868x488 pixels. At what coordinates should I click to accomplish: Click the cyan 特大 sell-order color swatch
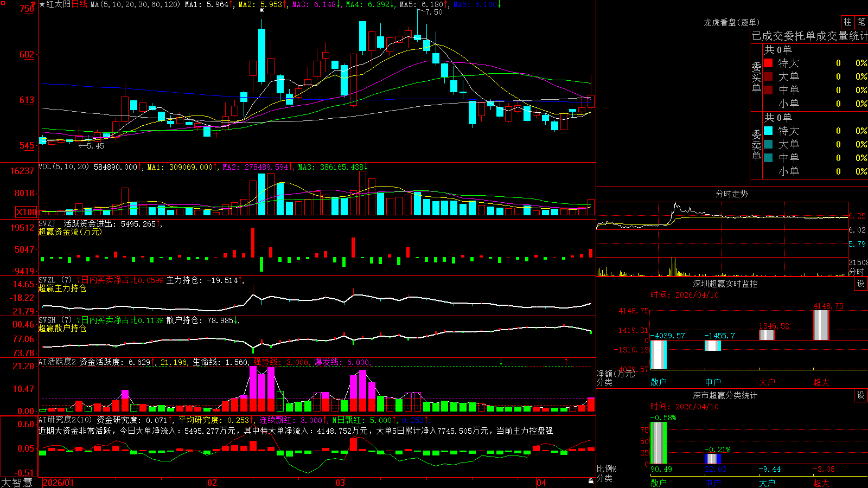(768, 131)
